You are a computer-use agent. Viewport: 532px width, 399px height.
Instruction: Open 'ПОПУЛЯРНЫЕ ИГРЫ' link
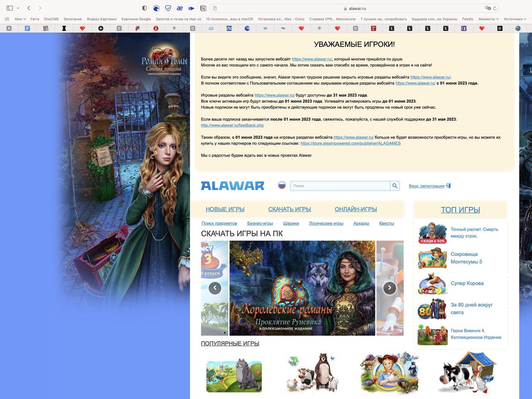230,343
